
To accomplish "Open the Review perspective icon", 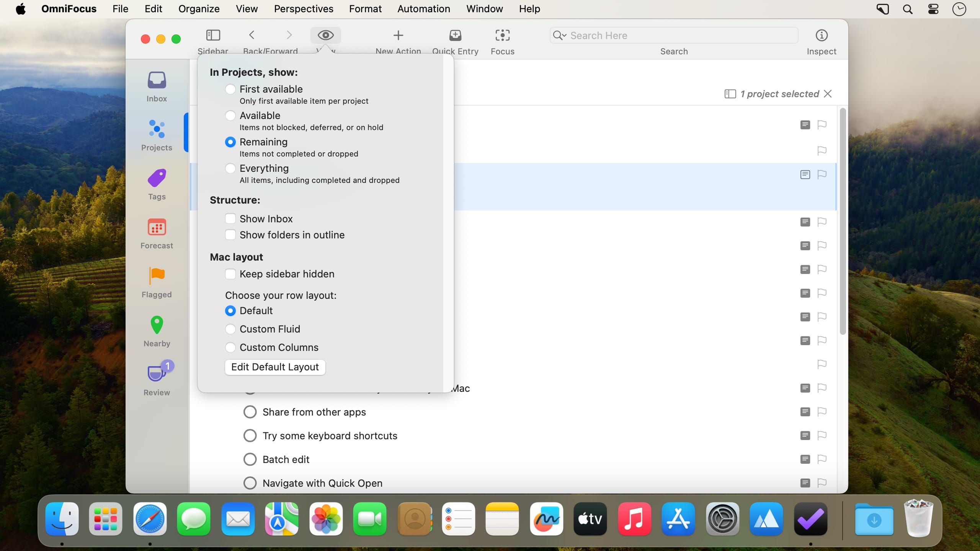I will tap(157, 373).
